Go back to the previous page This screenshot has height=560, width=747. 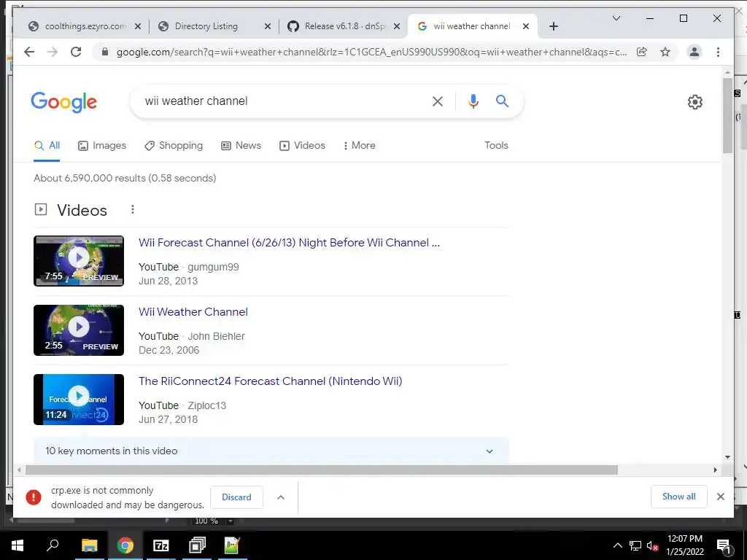coord(29,52)
